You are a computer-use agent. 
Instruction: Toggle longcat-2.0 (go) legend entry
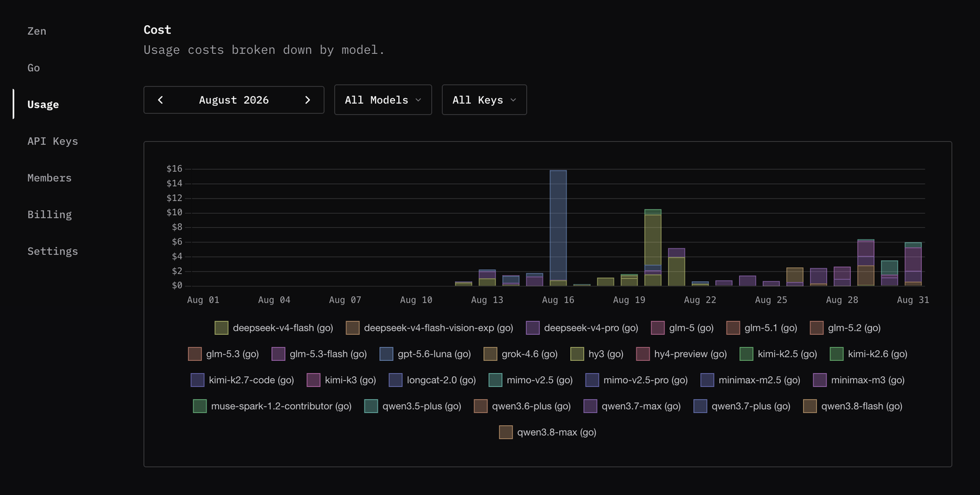pyautogui.click(x=432, y=380)
